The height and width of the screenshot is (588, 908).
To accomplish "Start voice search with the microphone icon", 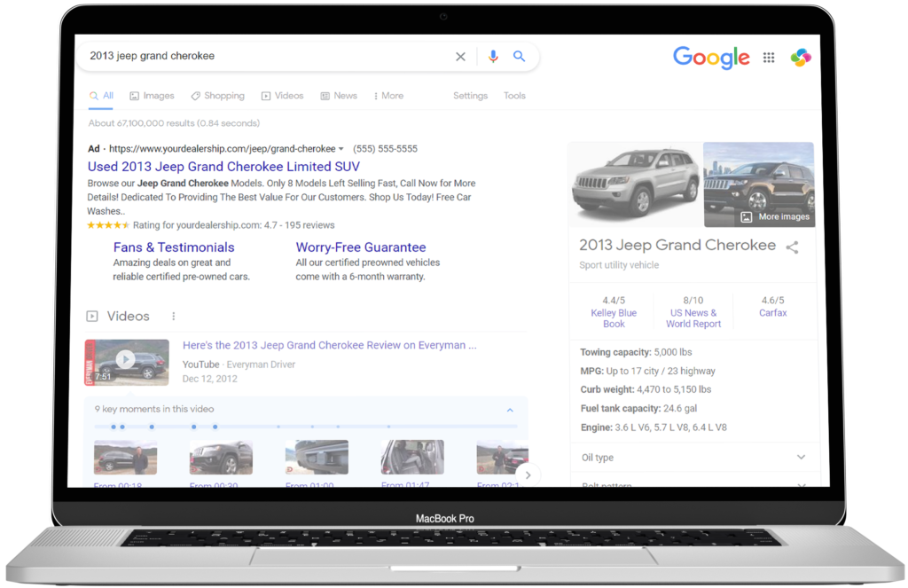I will pyautogui.click(x=493, y=56).
